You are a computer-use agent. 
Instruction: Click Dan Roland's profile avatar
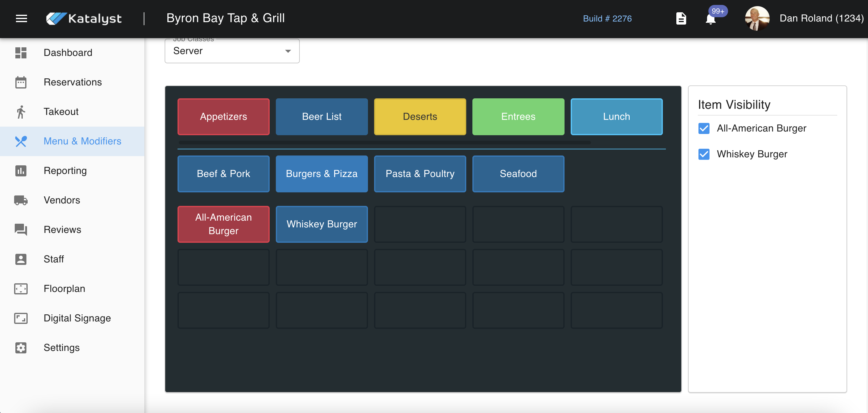757,18
